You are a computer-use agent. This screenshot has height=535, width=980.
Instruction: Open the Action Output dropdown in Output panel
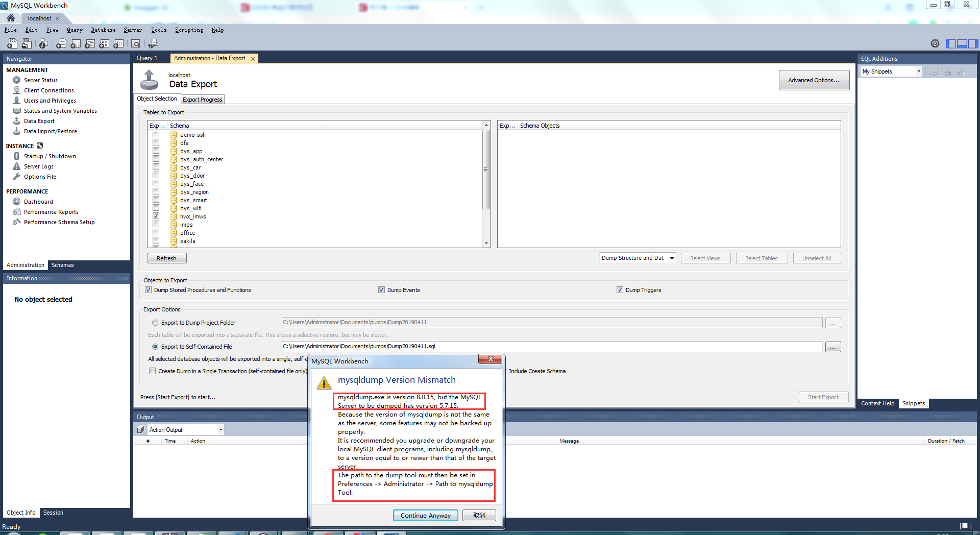click(219, 429)
